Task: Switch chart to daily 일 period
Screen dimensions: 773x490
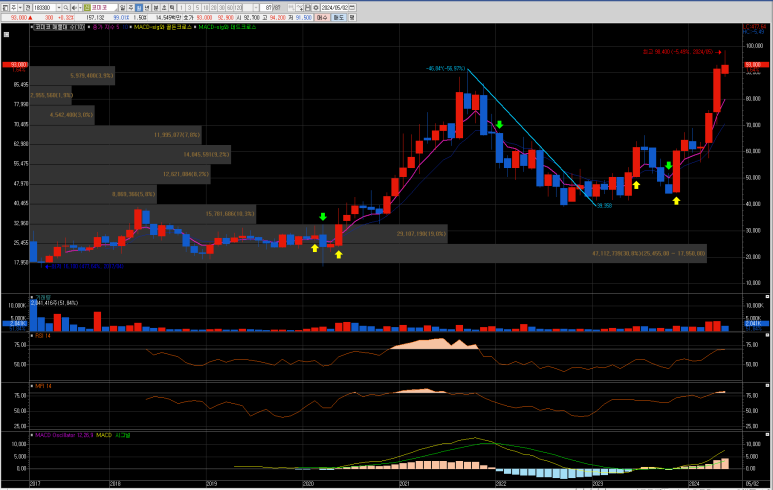Action: [x=122, y=8]
